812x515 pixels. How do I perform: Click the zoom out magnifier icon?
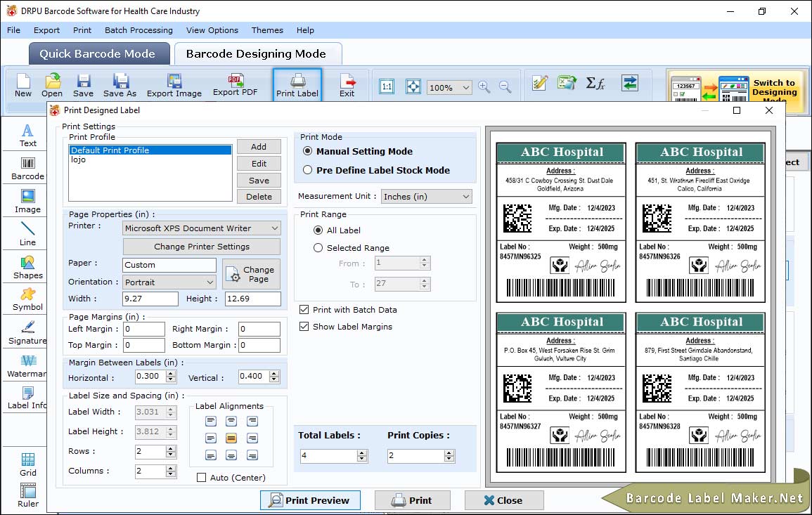[x=505, y=86]
